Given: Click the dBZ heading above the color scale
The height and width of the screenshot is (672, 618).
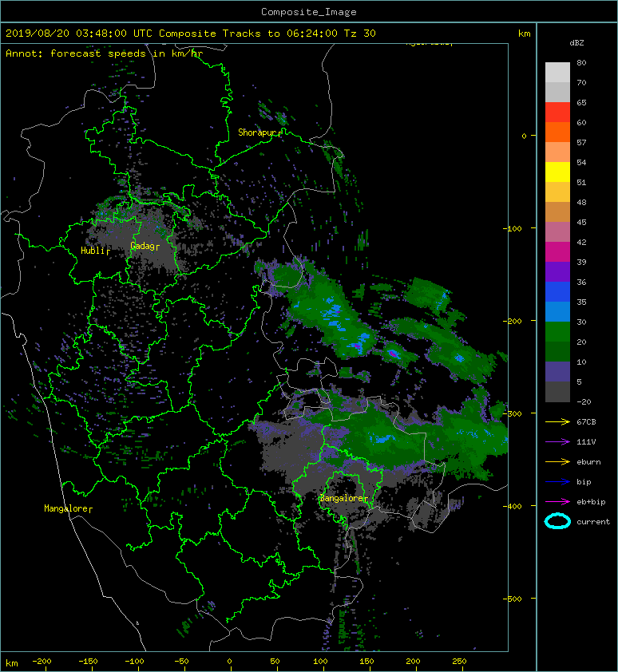Looking at the screenshot, I should tap(576, 43).
